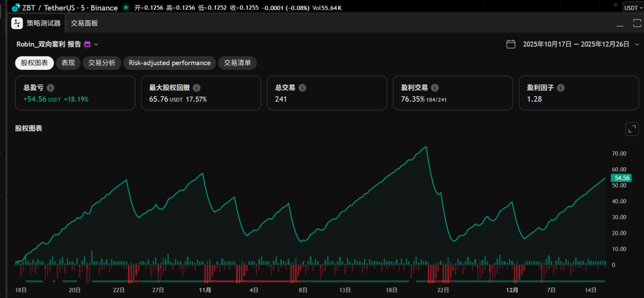Expand the equity chart to fullscreen
Screen dimensions: 644x298
(x=631, y=129)
